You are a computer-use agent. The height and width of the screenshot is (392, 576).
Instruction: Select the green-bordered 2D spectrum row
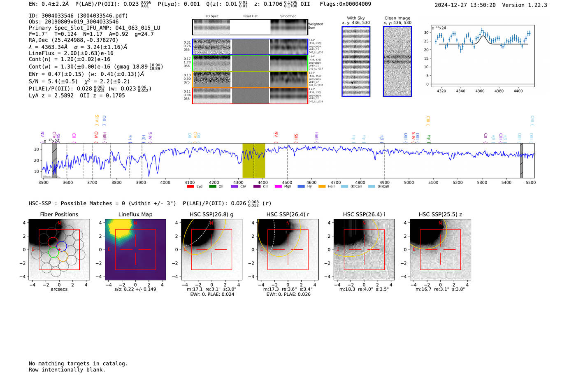250,63
